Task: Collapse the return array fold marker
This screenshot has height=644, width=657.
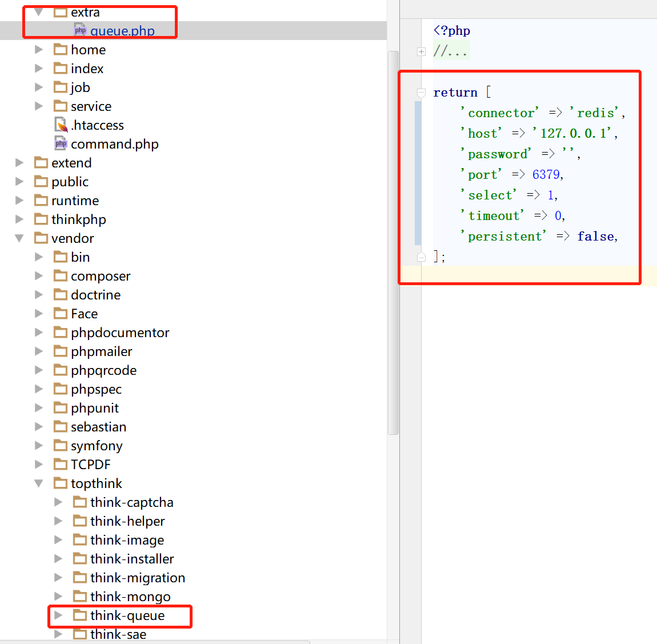Action: click(422, 93)
